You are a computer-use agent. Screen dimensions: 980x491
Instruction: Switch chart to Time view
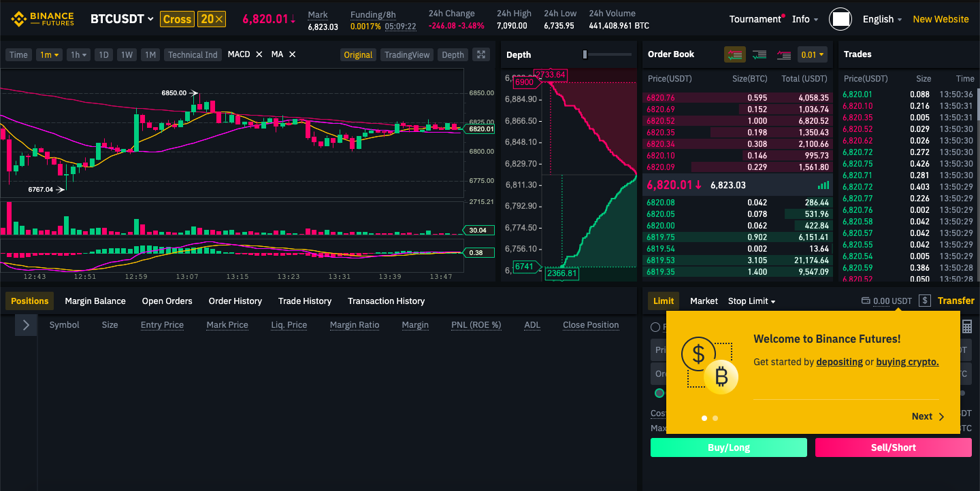pos(19,54)
